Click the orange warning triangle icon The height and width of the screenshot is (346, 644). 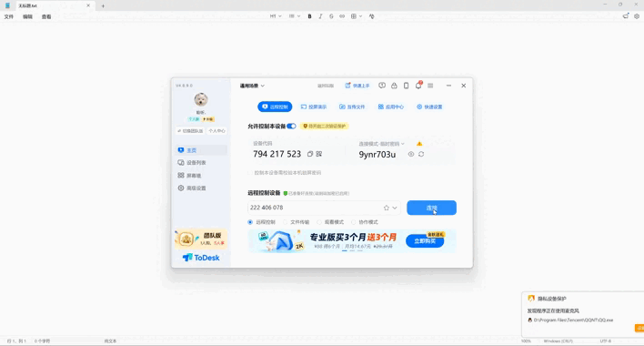click(419, 144)
